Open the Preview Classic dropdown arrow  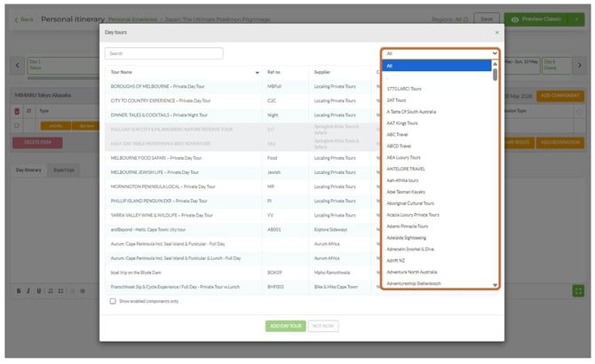point(576,20)
